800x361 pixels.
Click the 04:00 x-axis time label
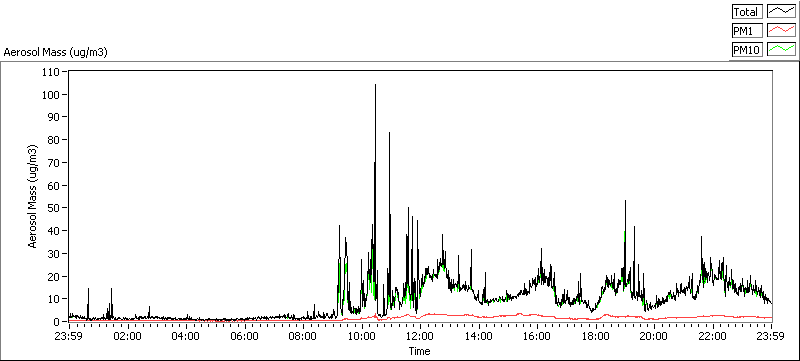[186, 336]
